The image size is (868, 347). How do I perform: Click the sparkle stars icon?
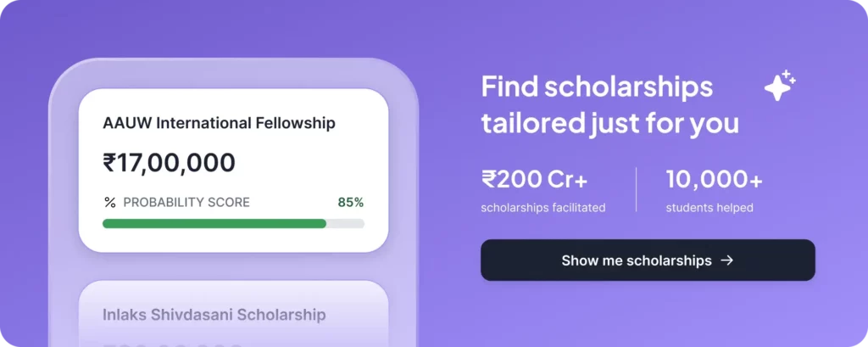coord(779,87)
